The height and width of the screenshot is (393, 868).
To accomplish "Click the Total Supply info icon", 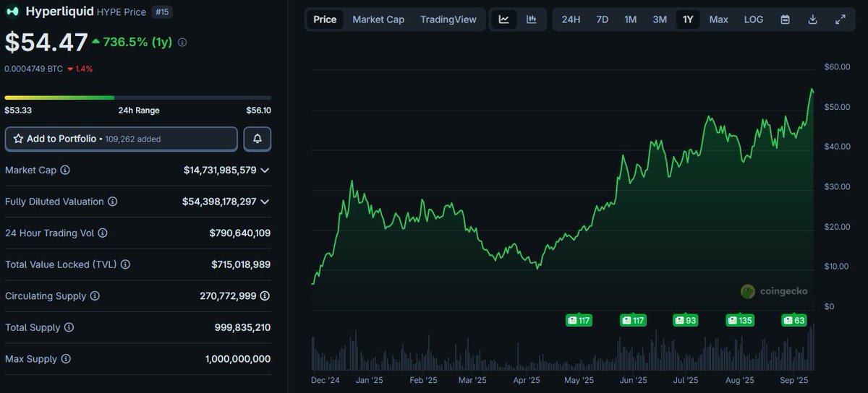I will coord(69,328).
